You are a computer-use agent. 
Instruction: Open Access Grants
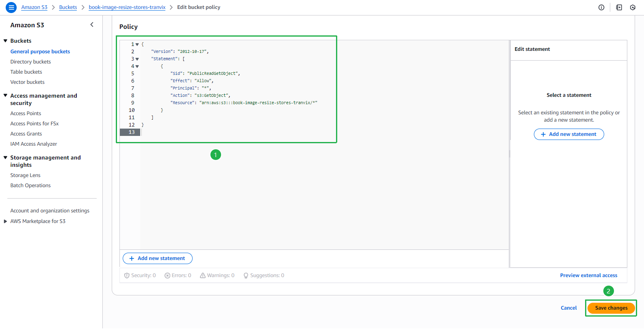coord(26,134)
